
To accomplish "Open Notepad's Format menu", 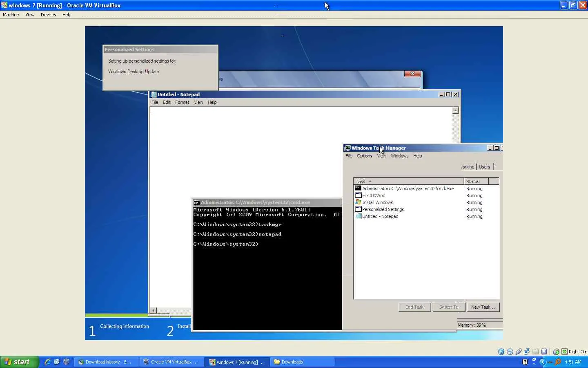I will tap(182, 102).
